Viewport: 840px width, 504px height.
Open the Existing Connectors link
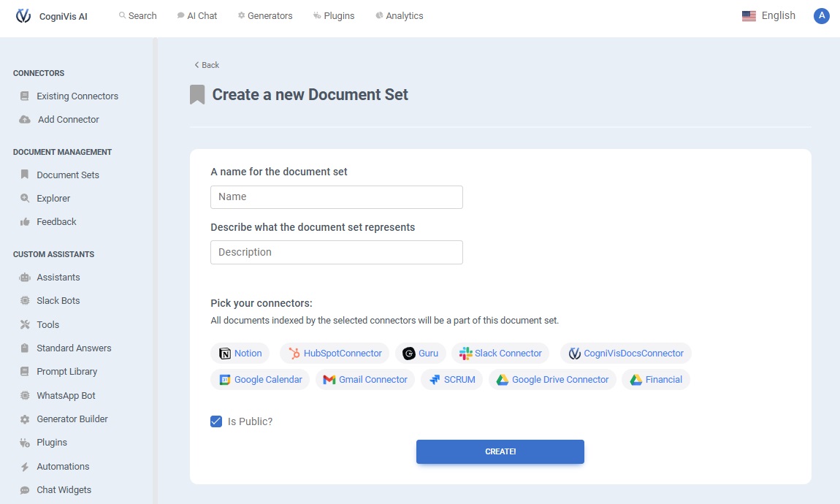click(x=77, y=96)
